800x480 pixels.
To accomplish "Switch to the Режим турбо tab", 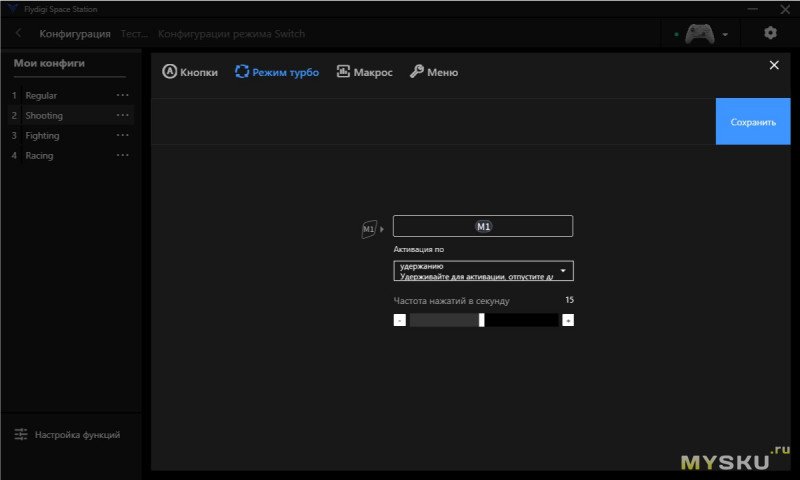I will click(277, 72).
